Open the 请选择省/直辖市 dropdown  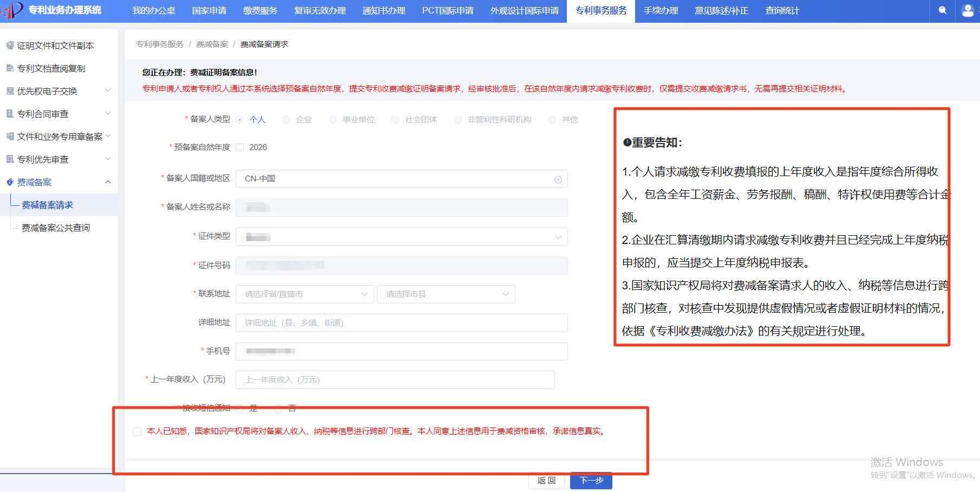point(304,294)
